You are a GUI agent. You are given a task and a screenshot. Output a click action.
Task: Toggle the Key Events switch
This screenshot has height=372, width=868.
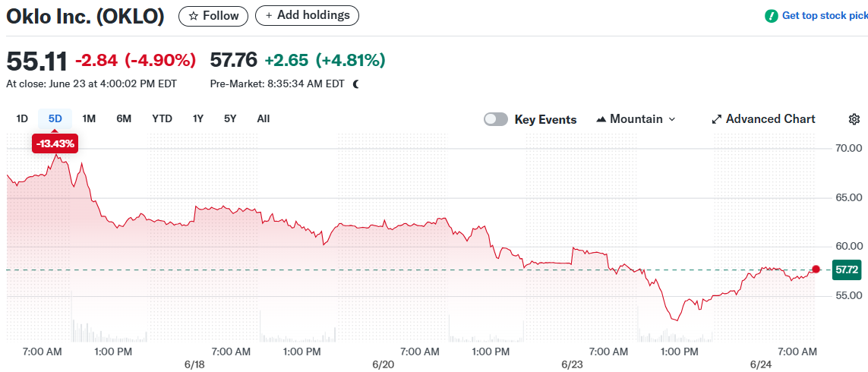coord(496,119)
